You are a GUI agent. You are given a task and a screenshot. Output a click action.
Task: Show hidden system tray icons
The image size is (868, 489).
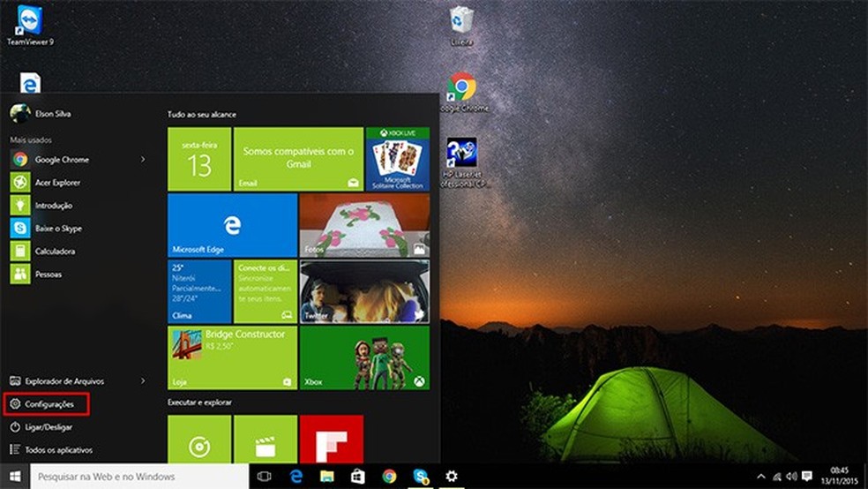point(761,477)
